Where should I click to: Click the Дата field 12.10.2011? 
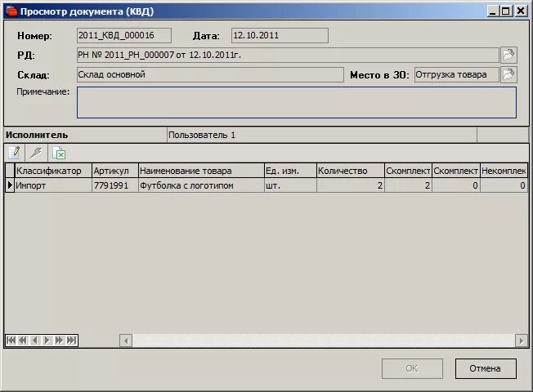coord(280,35)
